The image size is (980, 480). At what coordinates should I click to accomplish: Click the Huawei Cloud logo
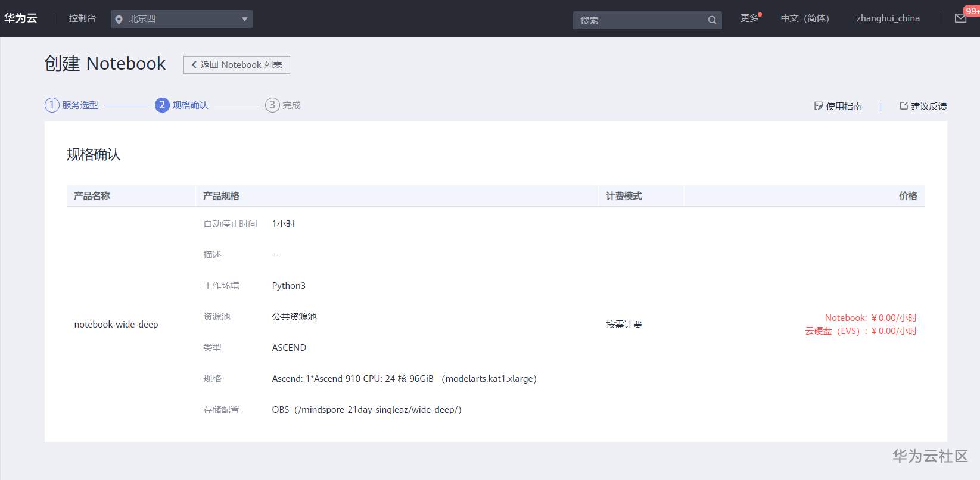(21, 18)
